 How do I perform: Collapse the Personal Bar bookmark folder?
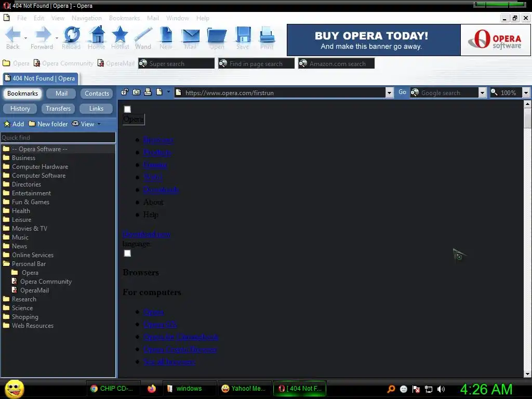point(6,263)
